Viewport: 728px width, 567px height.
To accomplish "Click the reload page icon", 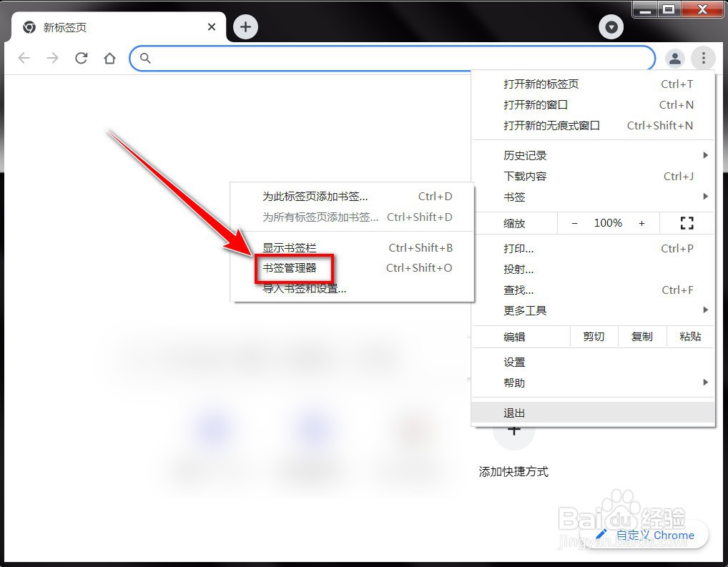I will click(81, 58).
